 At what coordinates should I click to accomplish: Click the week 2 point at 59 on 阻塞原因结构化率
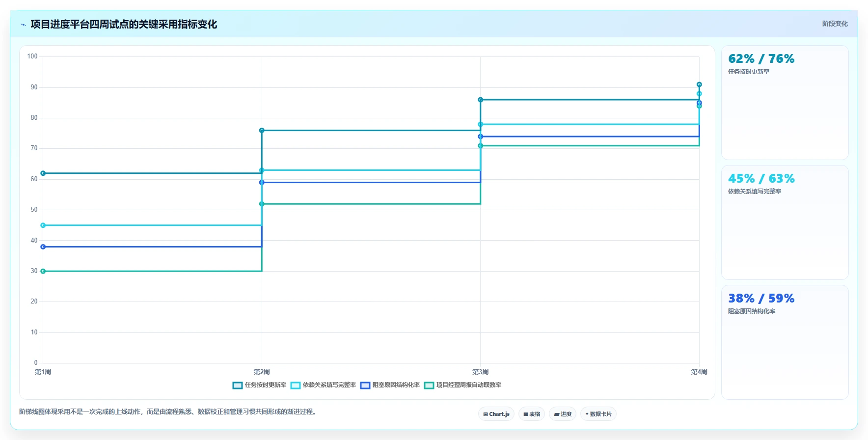(262, 183)
